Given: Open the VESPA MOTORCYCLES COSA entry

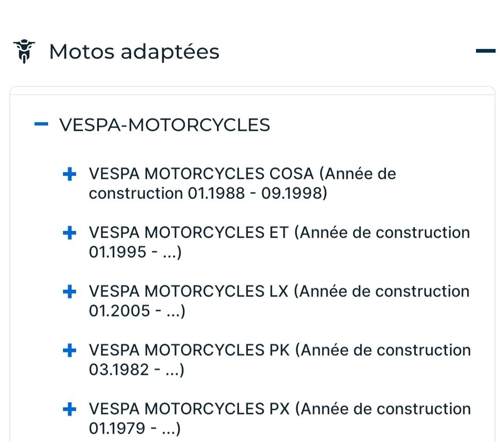Looking at the screenshot, I should tap(201, 174).
